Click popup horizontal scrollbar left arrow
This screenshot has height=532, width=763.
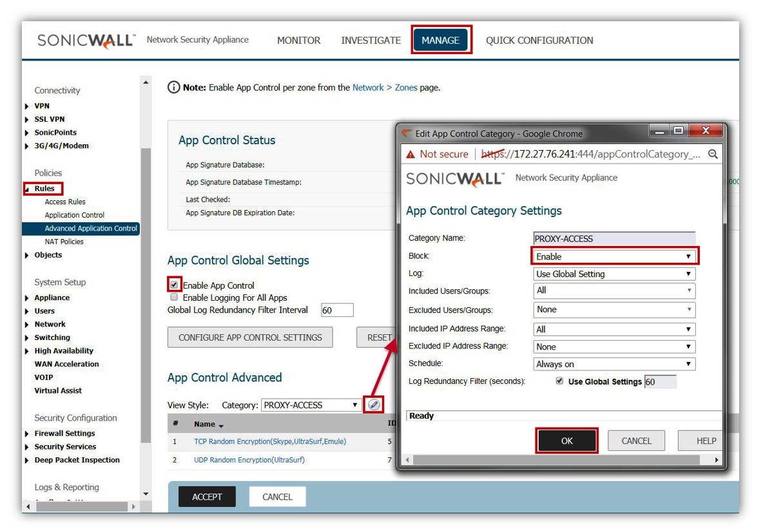pos(408,460)
